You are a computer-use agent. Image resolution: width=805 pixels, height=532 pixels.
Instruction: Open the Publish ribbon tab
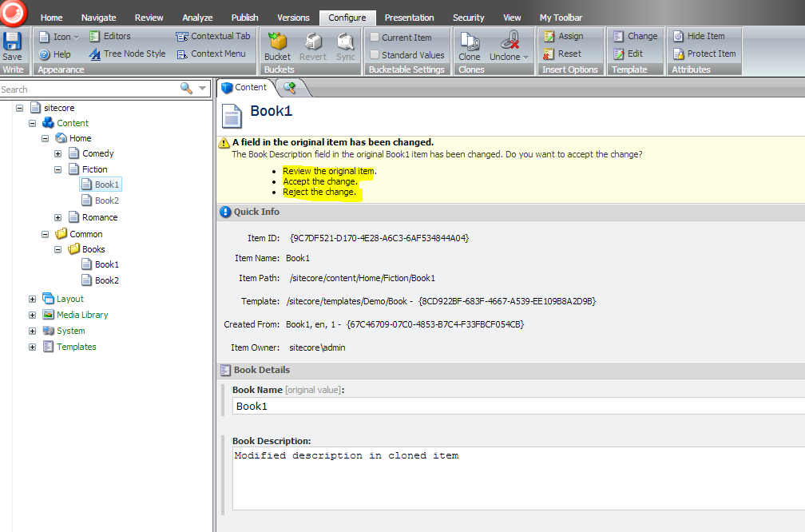(x=245, y=18)
